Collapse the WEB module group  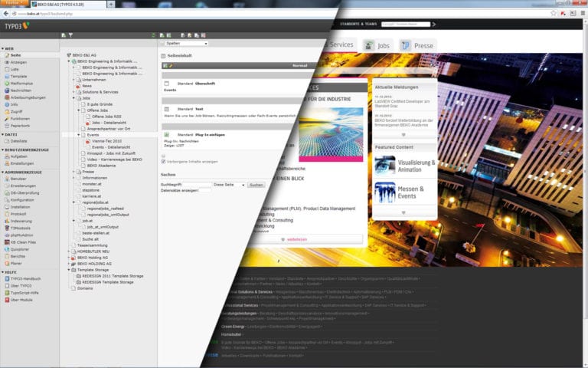pos(3,49)
